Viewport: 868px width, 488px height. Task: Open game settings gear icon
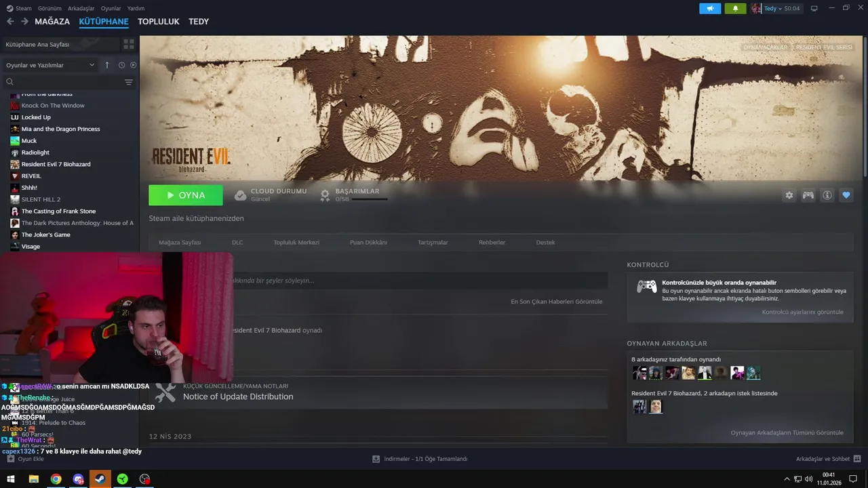[789, 195]
